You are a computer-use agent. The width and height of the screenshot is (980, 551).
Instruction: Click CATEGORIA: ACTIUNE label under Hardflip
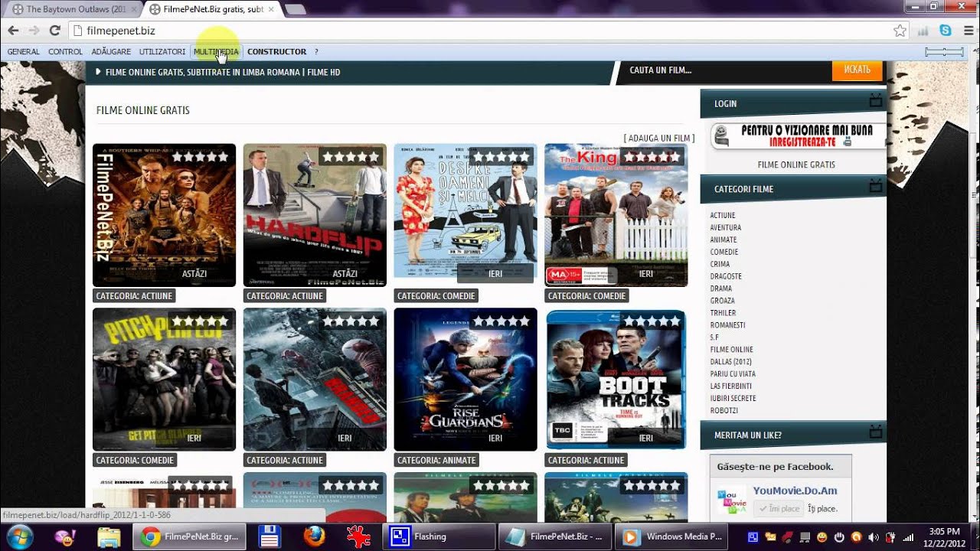click(x=286, y=295)
